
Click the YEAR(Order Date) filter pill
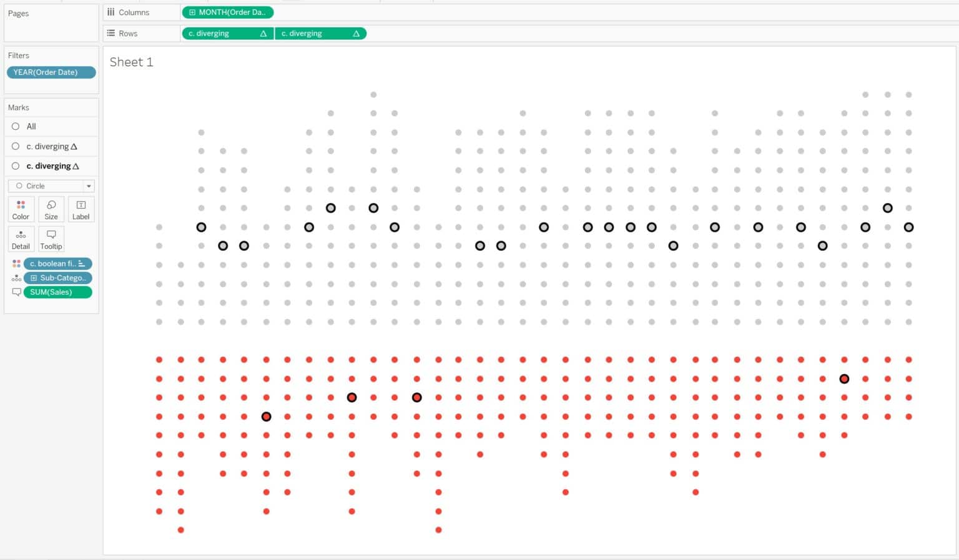(x=51, y=72)
